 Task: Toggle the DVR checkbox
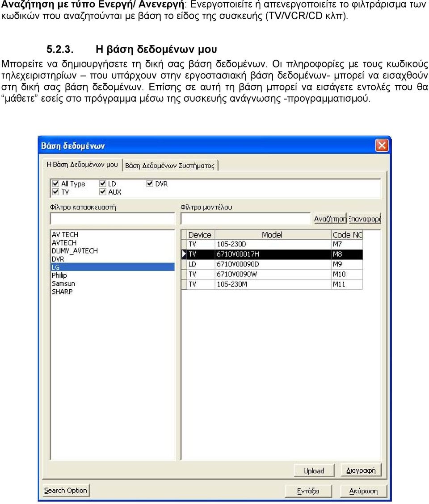[150, 183]
